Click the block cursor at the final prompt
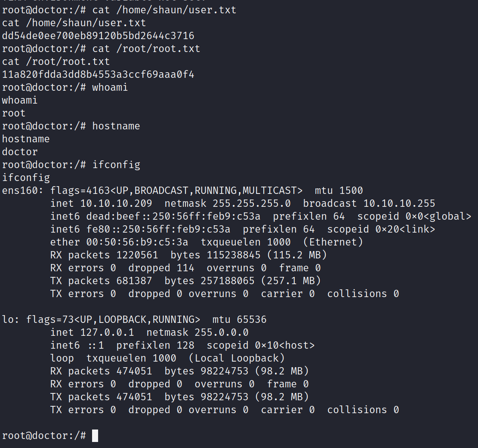Image resolution: width=478 pixels, height=448 pixels. (95, 436)
